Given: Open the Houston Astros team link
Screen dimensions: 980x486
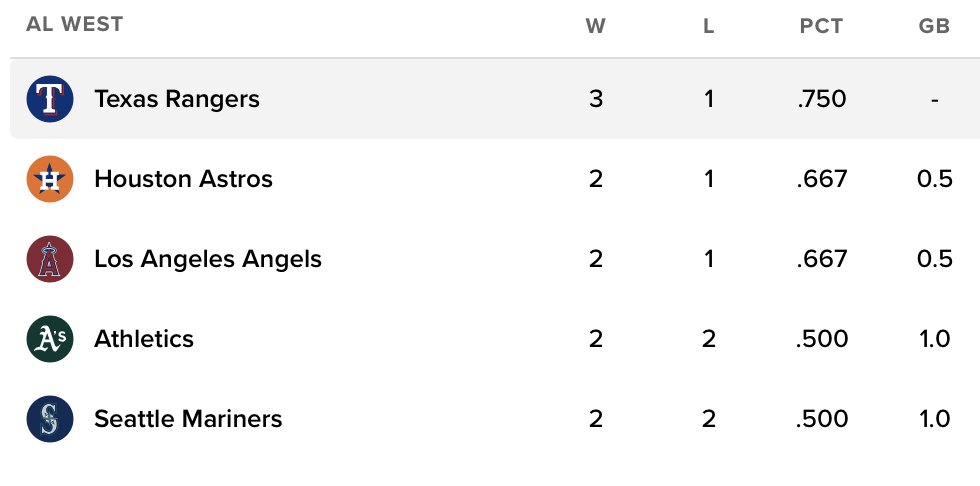Looking at the screenshot, I should [183, 179].
